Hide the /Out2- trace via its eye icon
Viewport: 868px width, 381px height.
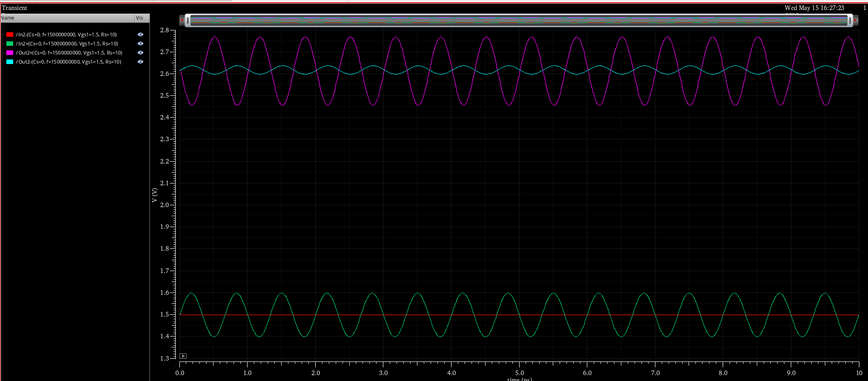point(140,62)
